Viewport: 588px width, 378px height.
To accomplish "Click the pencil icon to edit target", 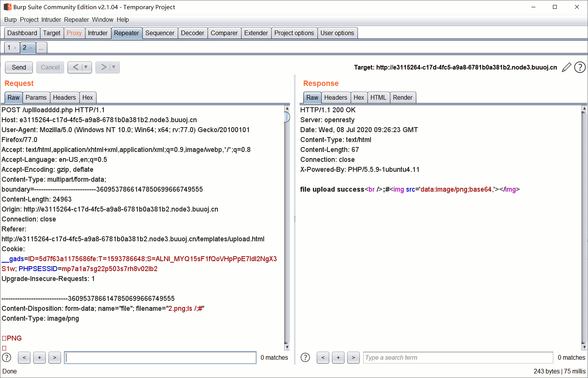I will pos(566,67).
